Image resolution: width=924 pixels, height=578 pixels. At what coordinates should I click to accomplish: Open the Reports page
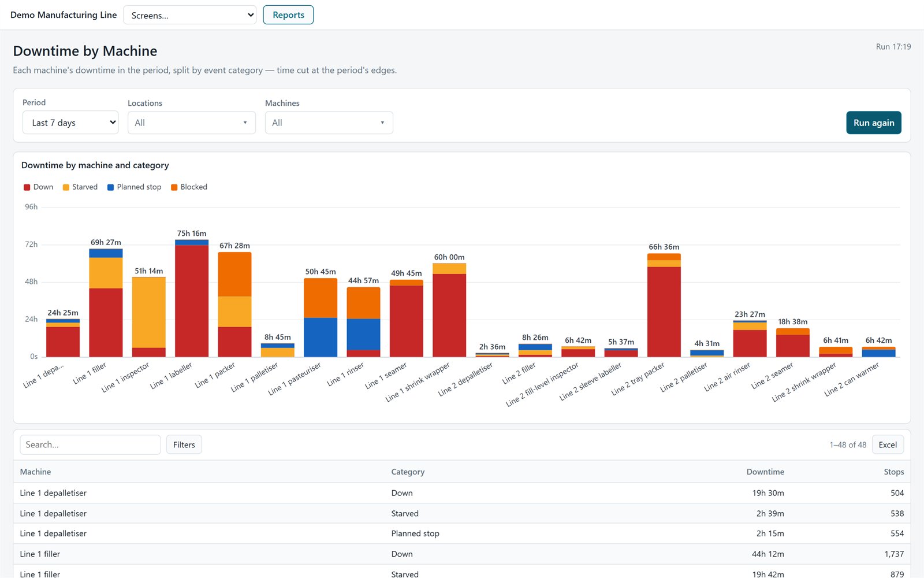(x=288, y=15)
